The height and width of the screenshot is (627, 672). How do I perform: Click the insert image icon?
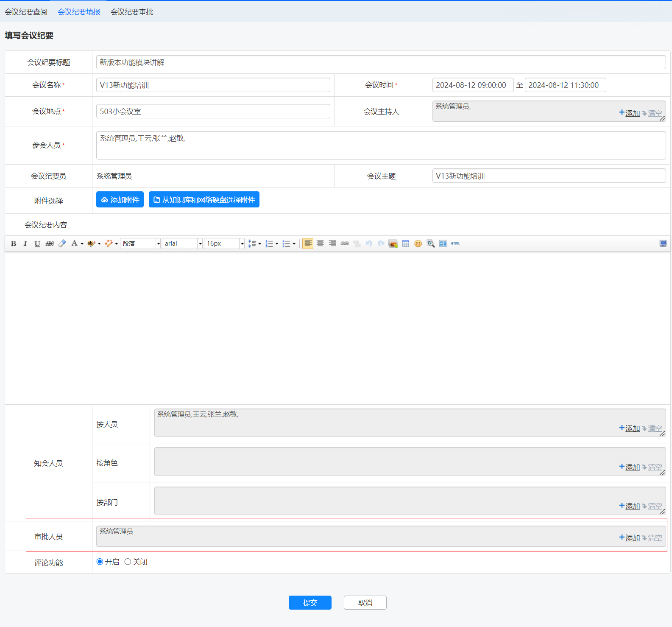tap(393, 244)
